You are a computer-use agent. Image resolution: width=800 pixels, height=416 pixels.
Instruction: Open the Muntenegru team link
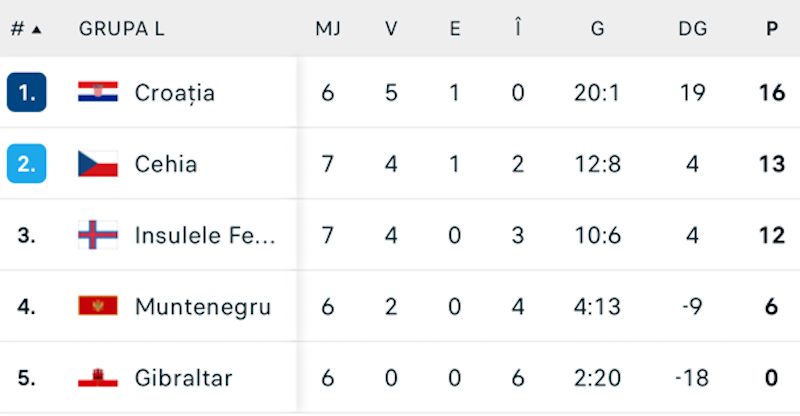click(x=202, y=306)
